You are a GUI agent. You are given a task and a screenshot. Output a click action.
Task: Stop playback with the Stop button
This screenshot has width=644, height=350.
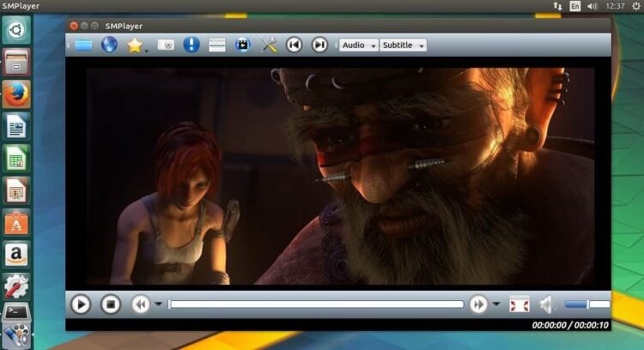pos(111,305)
